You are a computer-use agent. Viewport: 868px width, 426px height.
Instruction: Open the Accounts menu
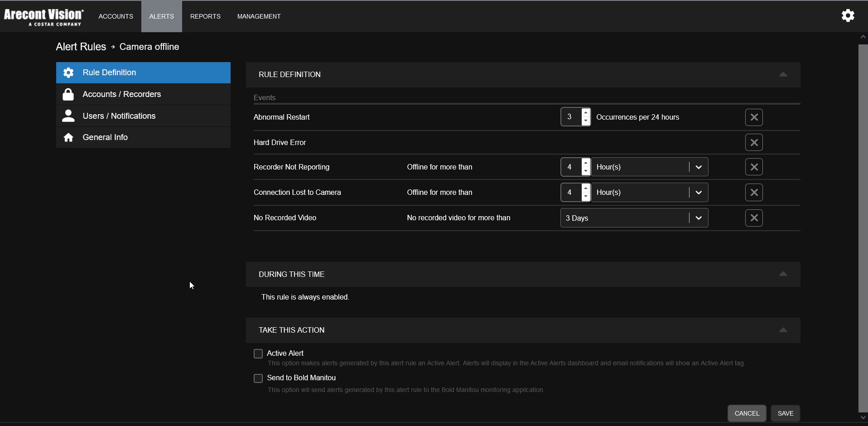click(x=116, y=16)
